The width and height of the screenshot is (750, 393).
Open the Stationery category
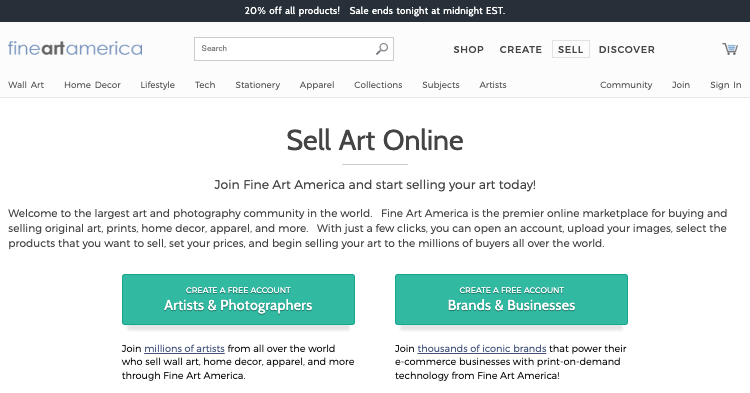(257, 85)
